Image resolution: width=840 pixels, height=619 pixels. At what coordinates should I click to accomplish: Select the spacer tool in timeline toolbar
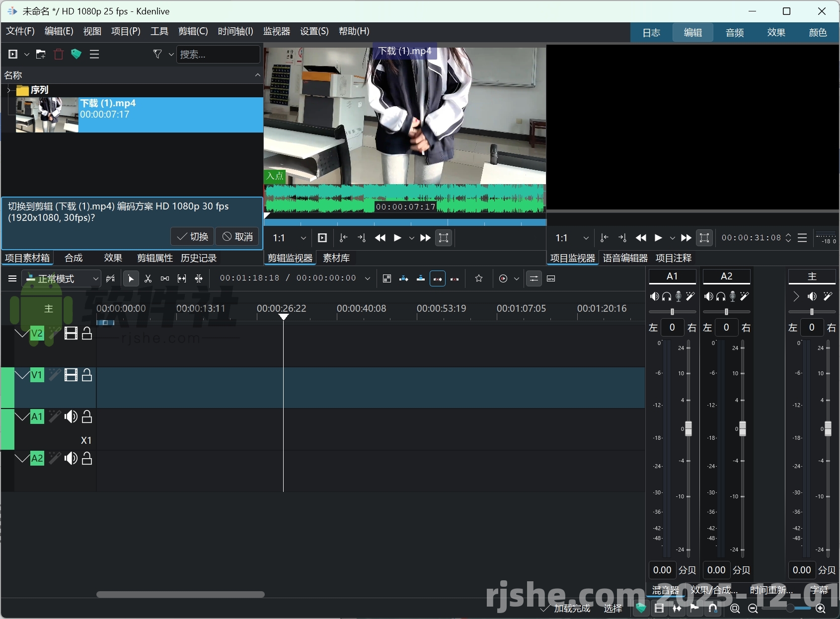(x=165, y=278)
